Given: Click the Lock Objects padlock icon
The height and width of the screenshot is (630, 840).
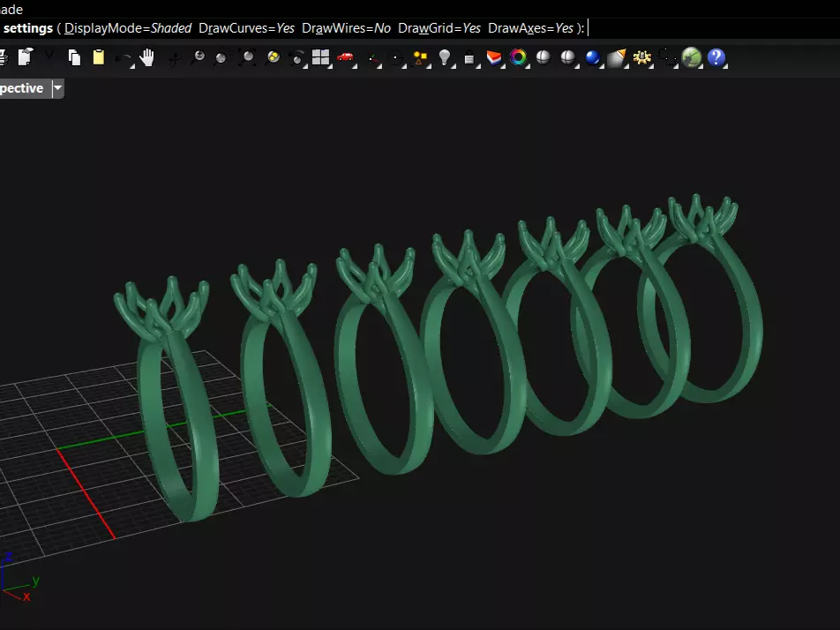Looking at the screenshot, I should tap(469, 58).
